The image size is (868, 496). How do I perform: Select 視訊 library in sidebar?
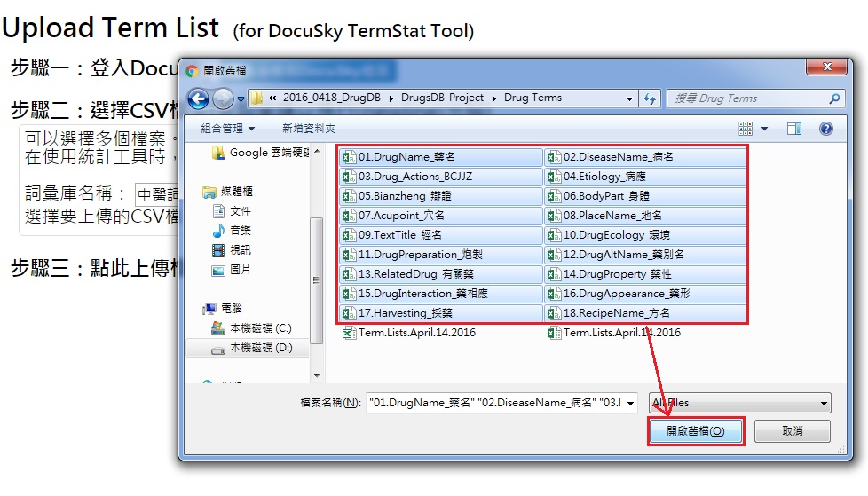click(232, 250)
